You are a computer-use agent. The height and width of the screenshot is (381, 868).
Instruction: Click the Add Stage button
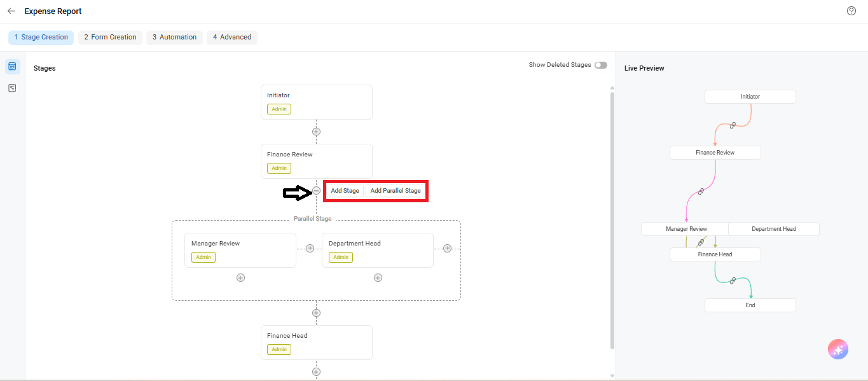pos(345,191)
